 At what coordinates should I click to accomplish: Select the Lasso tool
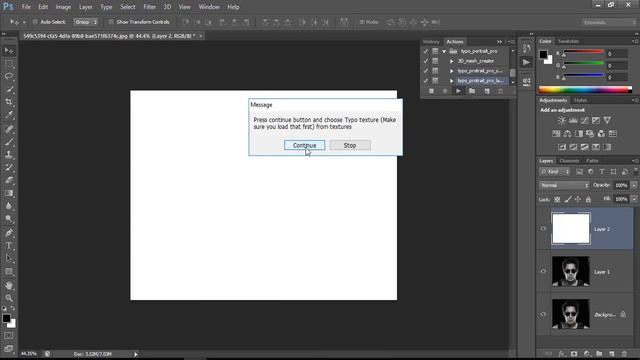pyautogui.click(x=9, y=76)
